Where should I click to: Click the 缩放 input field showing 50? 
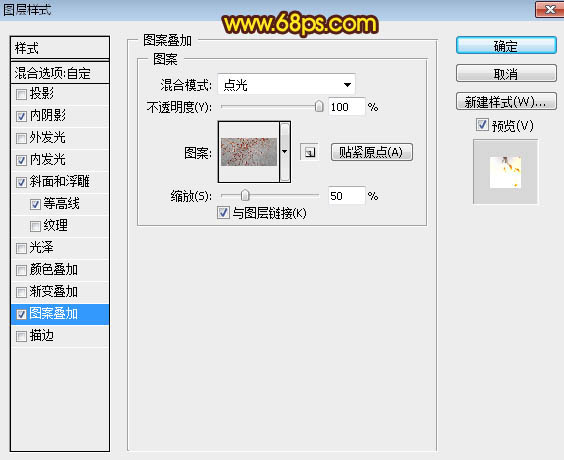coord(347,196)
